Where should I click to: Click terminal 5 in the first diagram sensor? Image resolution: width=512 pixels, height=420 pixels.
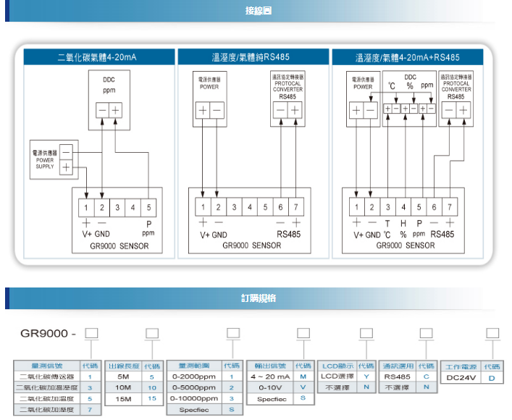pos(148,207)
